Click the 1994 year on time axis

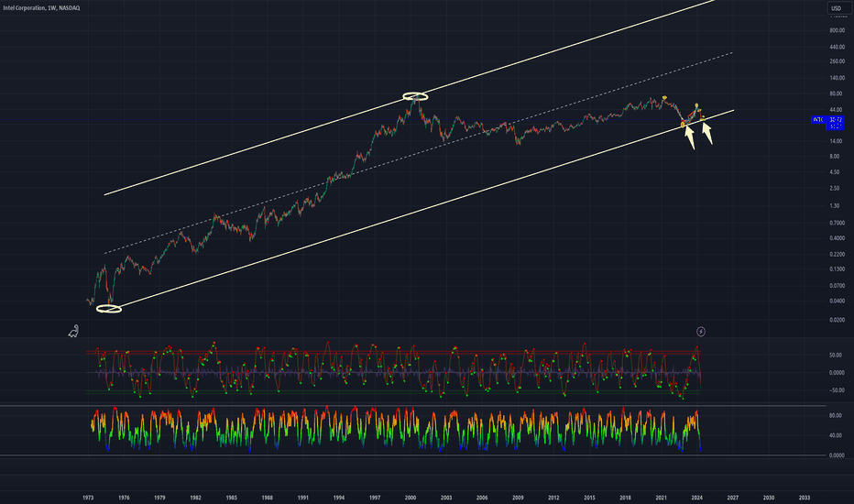(x=339, y=498)
